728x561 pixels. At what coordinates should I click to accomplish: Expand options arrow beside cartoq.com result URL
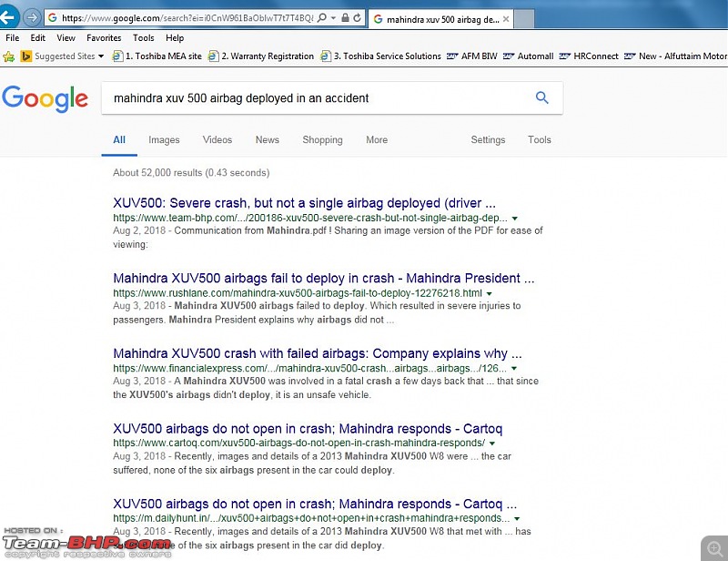[x=492, y=444]
